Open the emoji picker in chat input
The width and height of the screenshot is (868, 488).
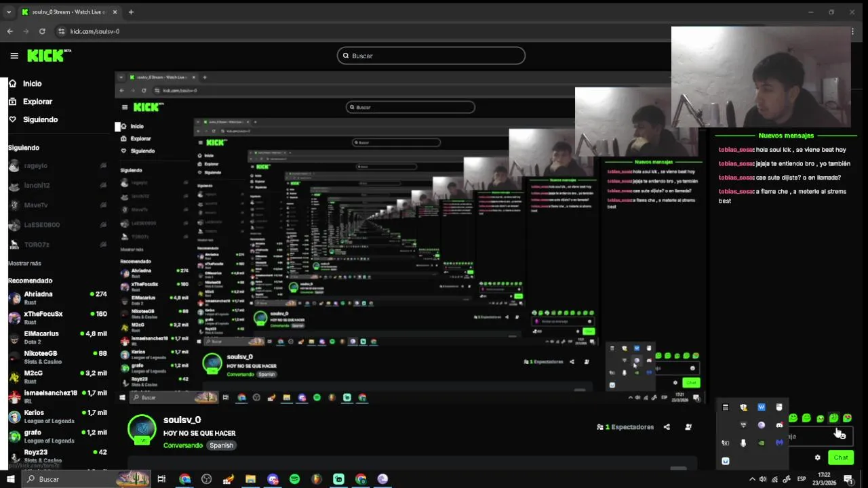point(842,436)
